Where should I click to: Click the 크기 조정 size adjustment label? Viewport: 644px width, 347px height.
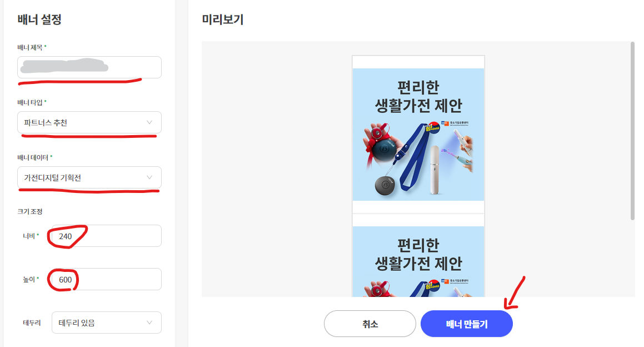tap(29, 211)
